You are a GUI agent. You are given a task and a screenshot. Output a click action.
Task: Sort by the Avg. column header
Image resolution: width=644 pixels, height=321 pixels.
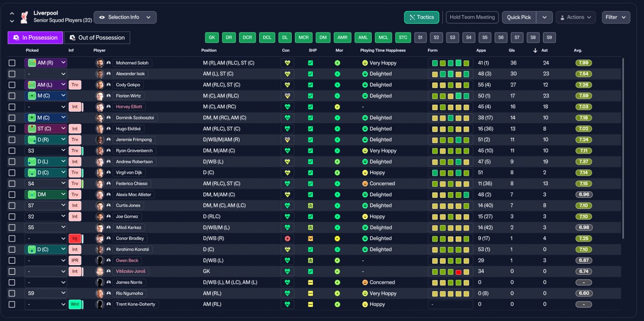(578, 50)
